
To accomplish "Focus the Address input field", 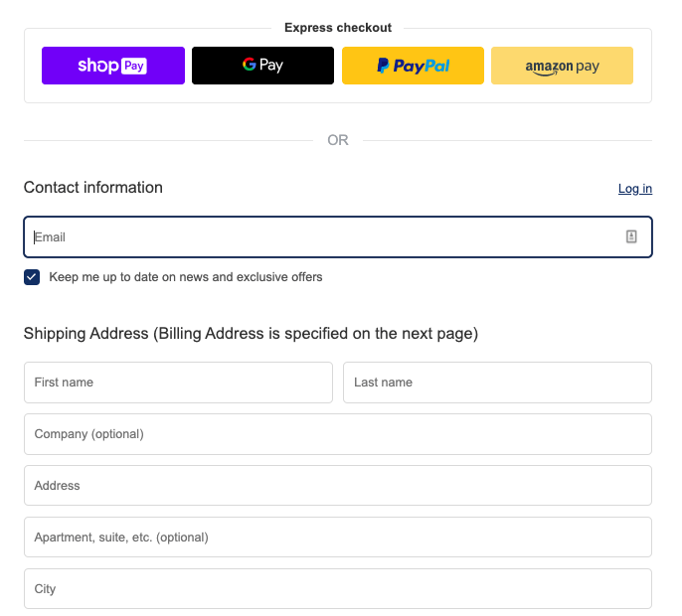I will point(338,486).
